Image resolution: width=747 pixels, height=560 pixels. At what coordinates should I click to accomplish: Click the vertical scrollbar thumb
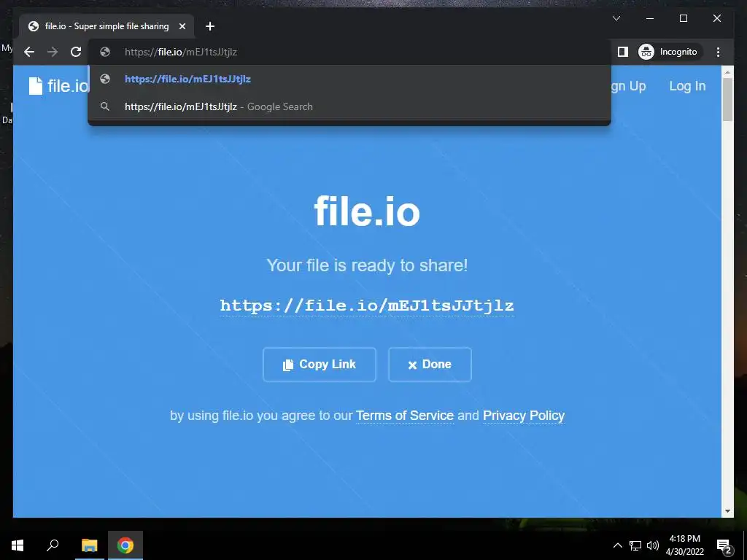727,99
